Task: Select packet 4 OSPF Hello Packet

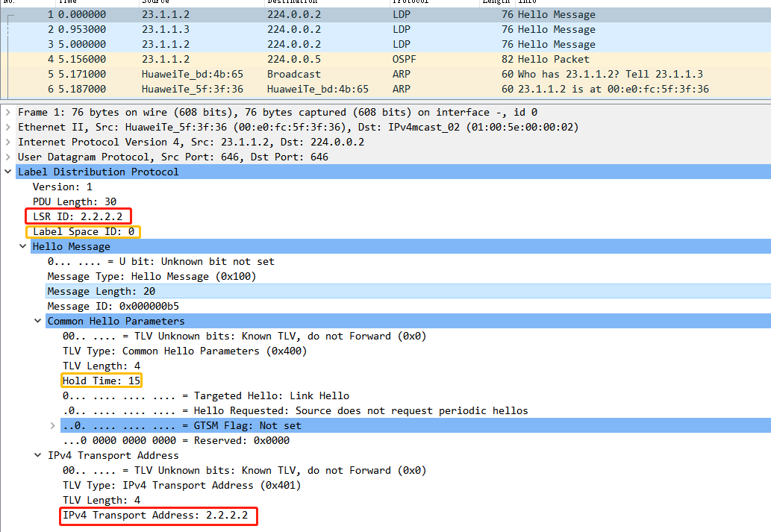Action: 385,59
